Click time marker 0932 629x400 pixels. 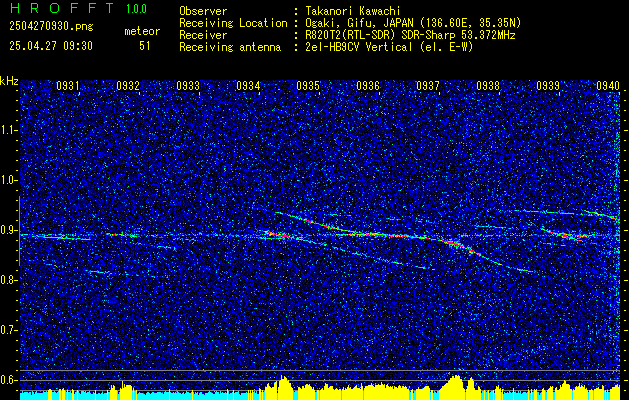pyautogui.click(x=128, y=85)
